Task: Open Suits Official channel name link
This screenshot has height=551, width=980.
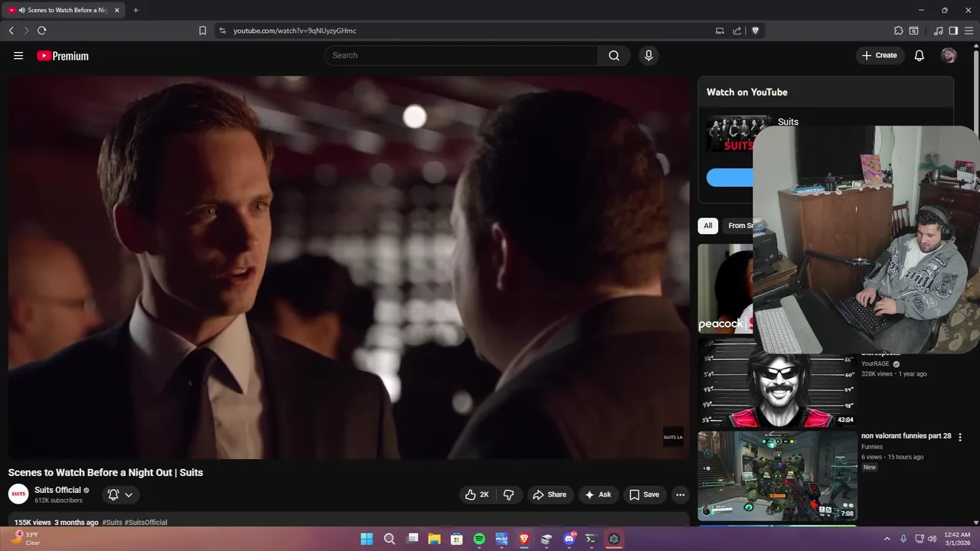Action: [x=57, y=490]
